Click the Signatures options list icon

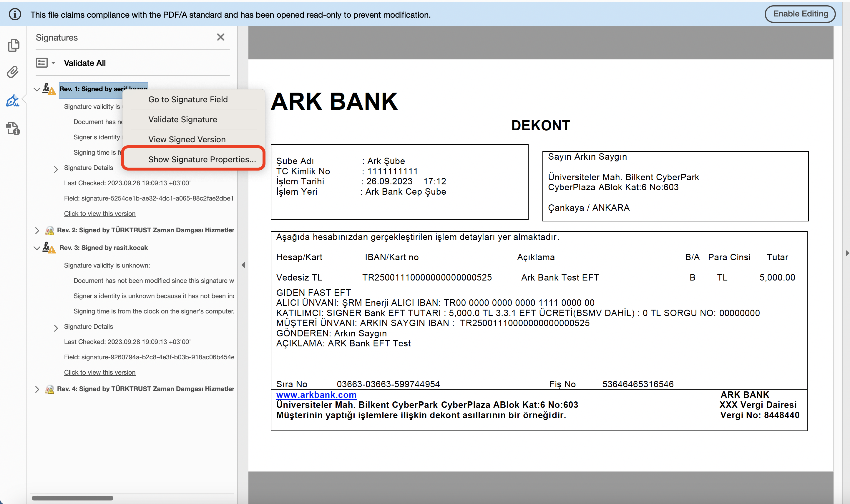(x=42, y=63)
